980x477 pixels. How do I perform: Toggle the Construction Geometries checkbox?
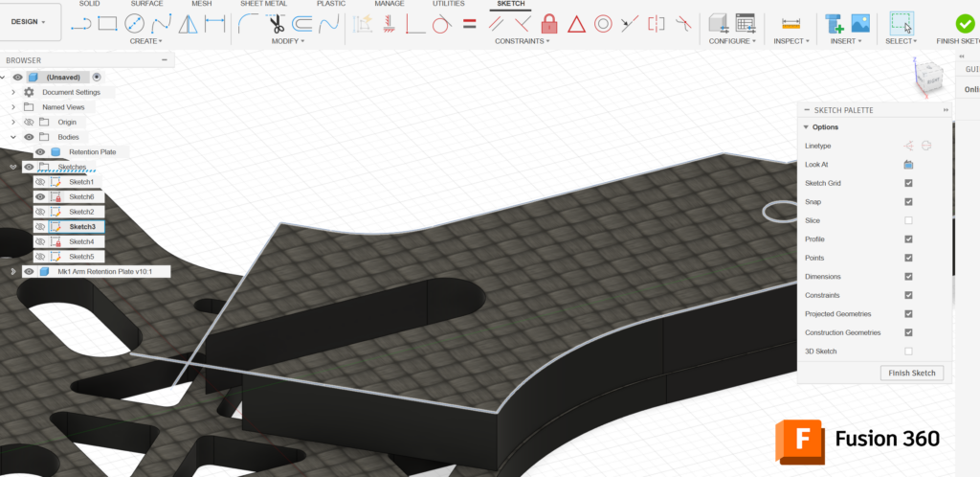pos(909,332)
